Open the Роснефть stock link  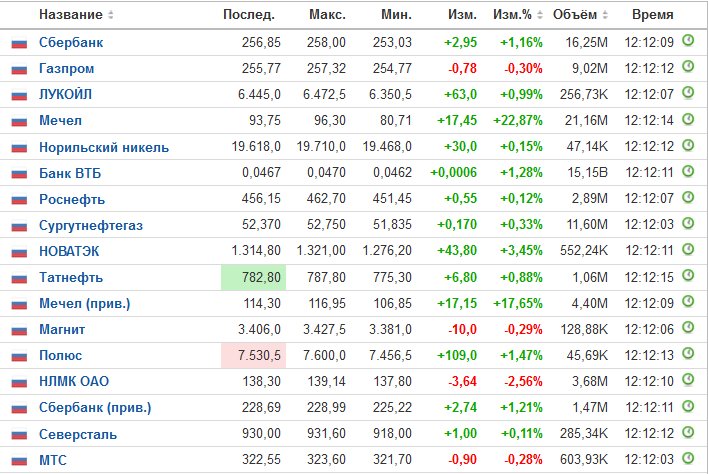click(x=72, y=199)
